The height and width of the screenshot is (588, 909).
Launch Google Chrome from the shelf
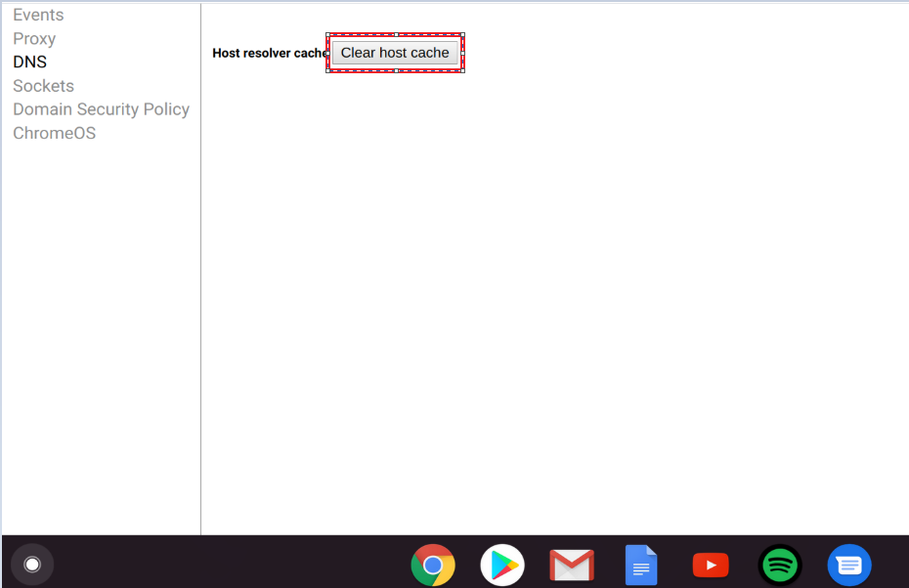pyautogui.click(x=433, y=565)
